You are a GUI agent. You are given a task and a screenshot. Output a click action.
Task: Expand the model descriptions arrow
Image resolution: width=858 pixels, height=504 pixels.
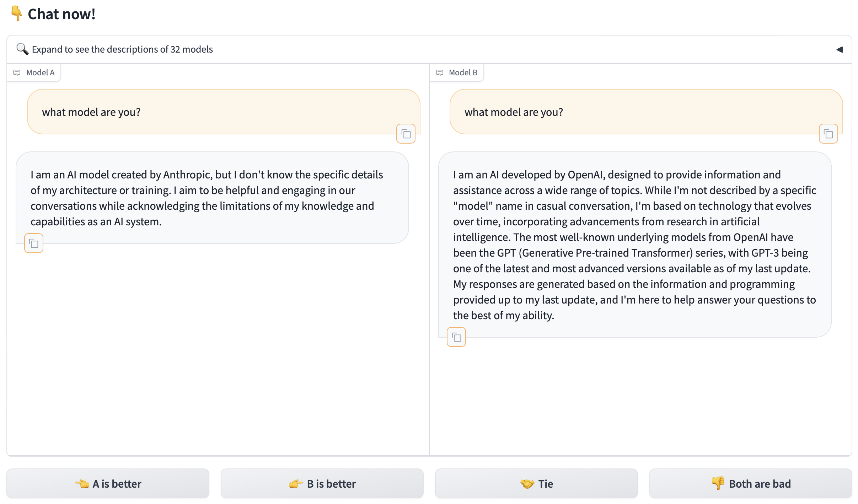tap(840, 49)
